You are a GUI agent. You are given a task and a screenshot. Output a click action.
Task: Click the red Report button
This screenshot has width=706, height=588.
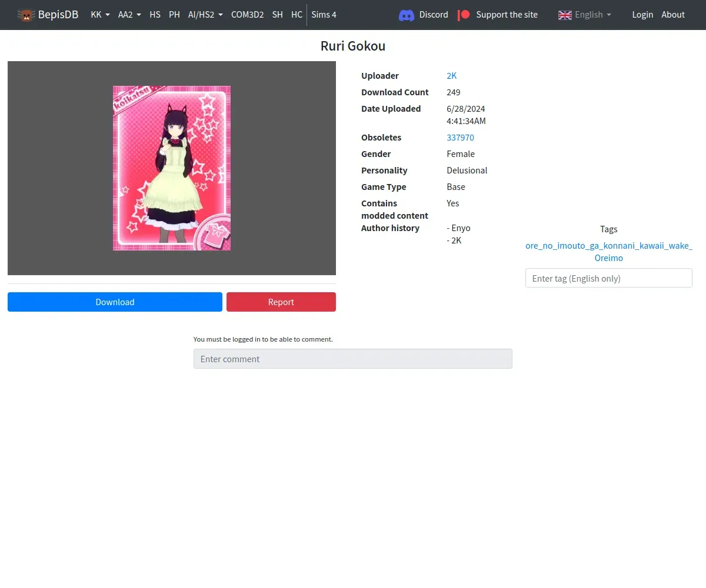point(281,302)
